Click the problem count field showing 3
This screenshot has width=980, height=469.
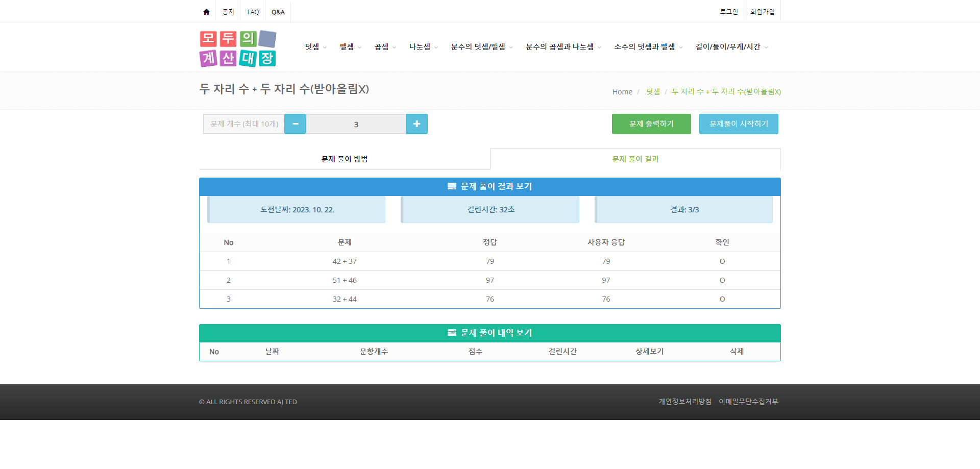(356, 124)
